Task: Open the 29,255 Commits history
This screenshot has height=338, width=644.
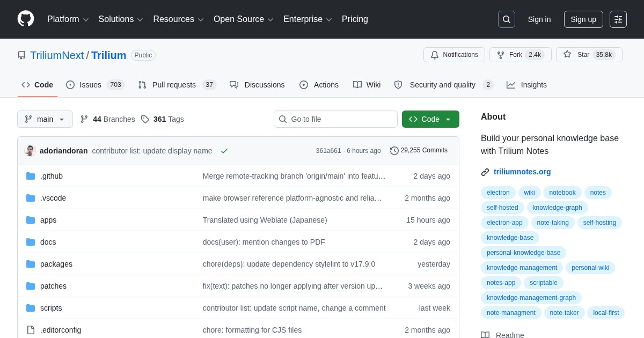Action: pyautogui.click(x=419, y=151)
